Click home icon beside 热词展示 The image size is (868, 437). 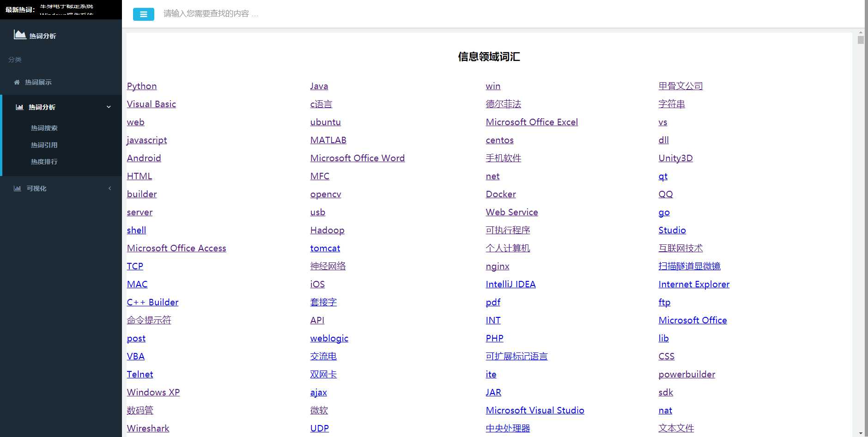tap(17, 82)
